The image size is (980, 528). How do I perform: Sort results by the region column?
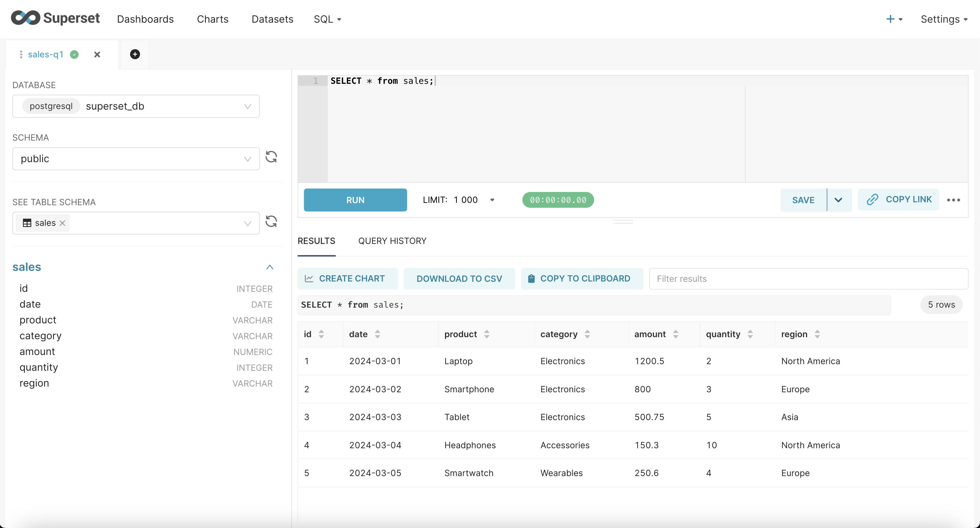click(817, 334)
